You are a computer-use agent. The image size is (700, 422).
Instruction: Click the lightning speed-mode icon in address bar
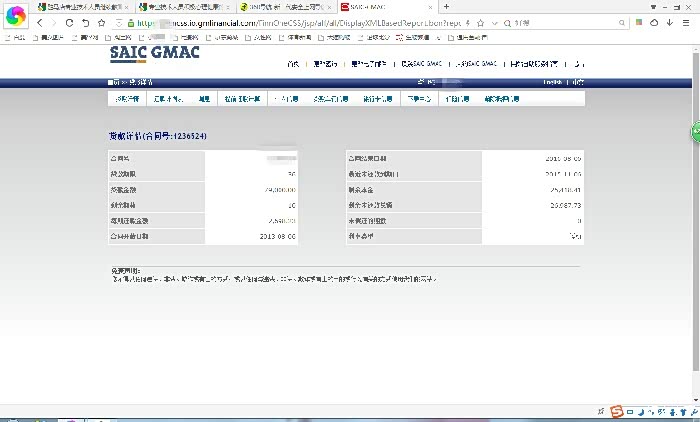tap(467, 23)
